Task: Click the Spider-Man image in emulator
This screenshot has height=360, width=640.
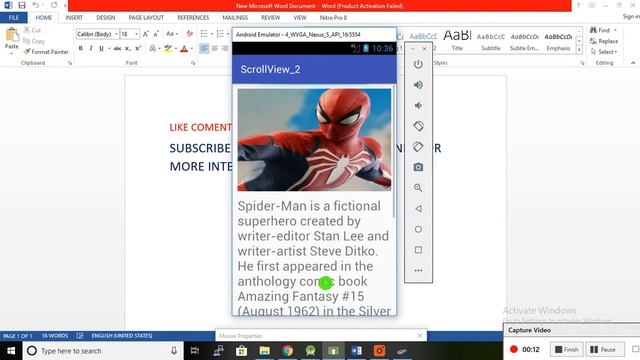Action: tap(314, 140)
